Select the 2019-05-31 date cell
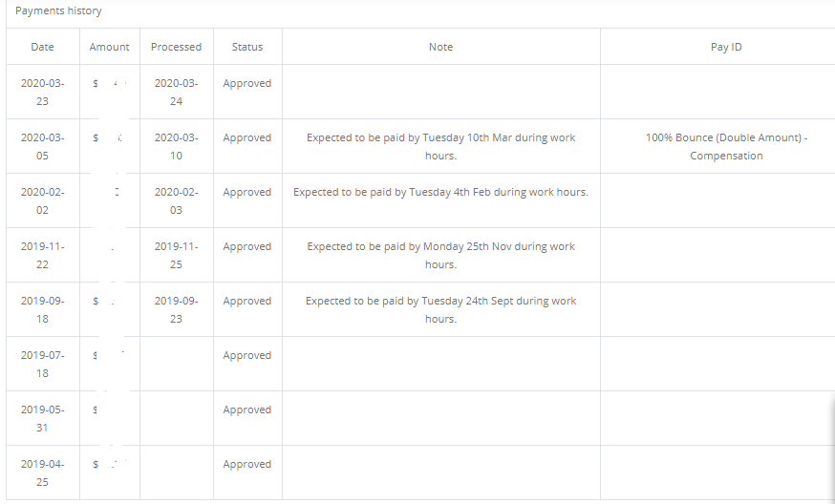 click(42, 418)
